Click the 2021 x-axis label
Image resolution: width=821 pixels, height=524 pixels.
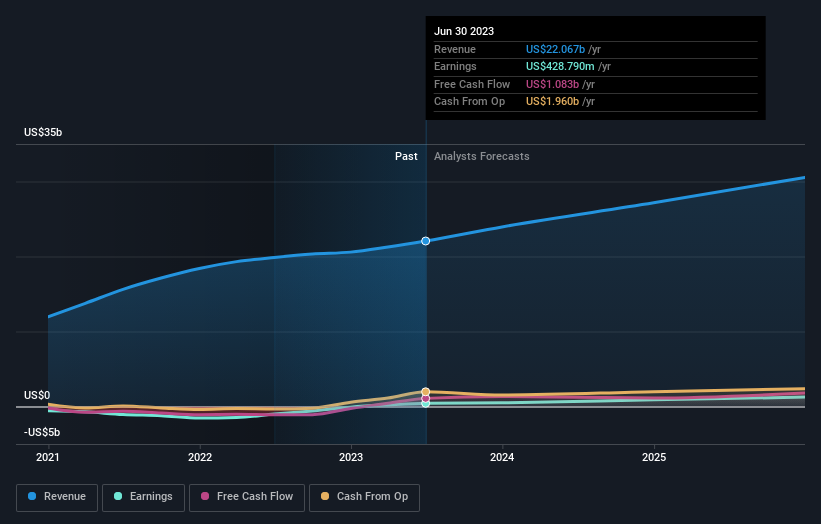(48, 457)
